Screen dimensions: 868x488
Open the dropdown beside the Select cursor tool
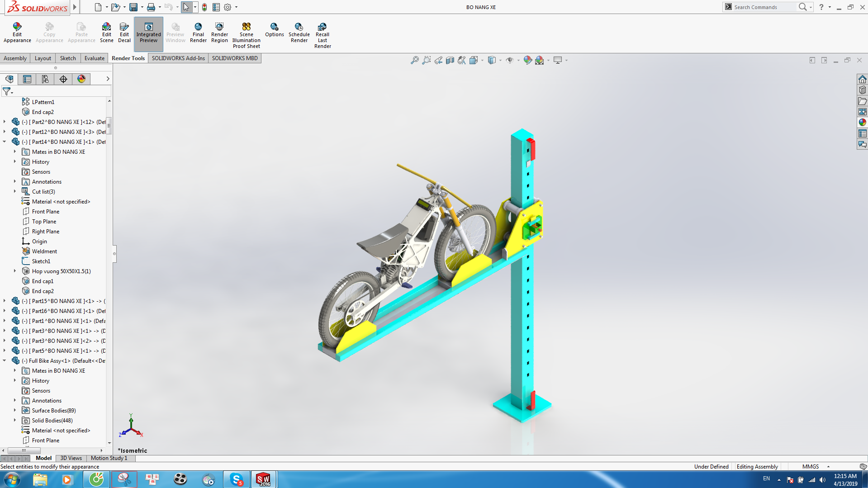195,7
